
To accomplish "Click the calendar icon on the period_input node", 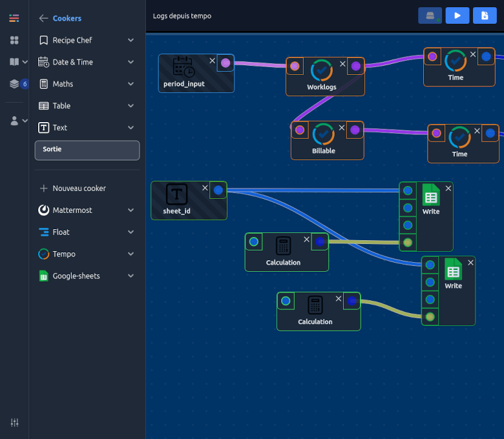I will pos(184,67).
